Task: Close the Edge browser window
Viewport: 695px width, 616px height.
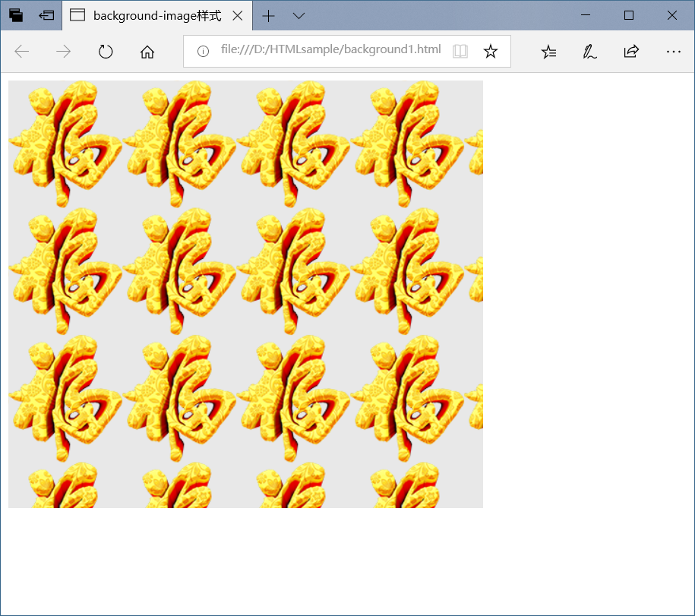Action: pos(672,15)
